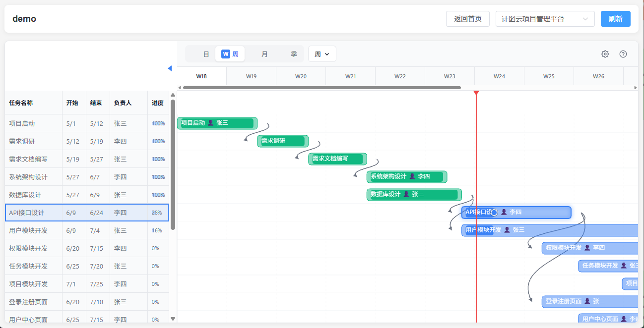This screenshot has width=644, height=328.
Task: Select the 季 quarter view
Action: coord(294,54)
